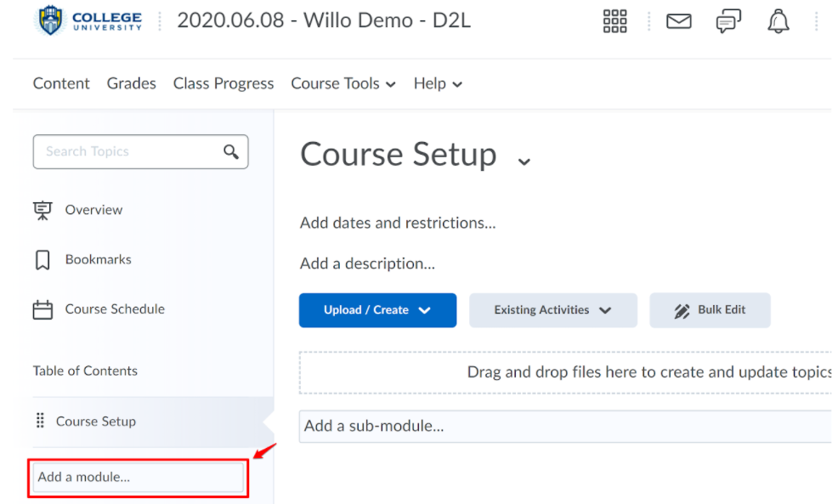
Task: Open the Bookmarks link
Action: 99,259
